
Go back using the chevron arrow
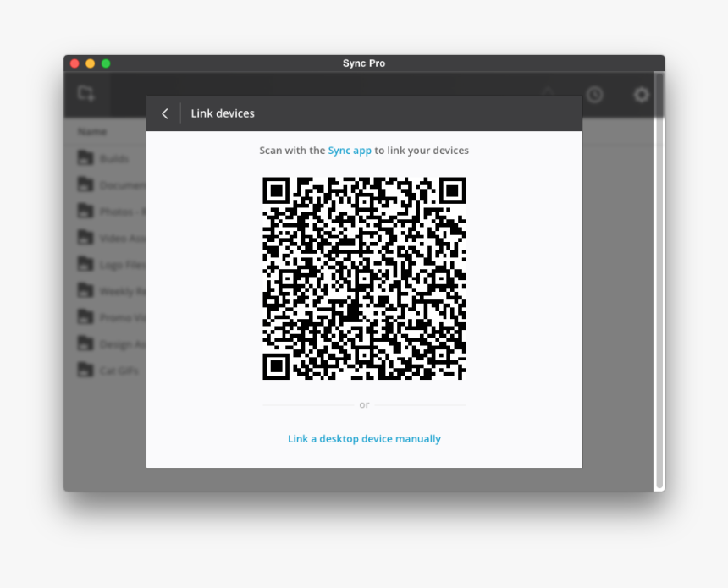pyautogui.click(x=165, y=113)
